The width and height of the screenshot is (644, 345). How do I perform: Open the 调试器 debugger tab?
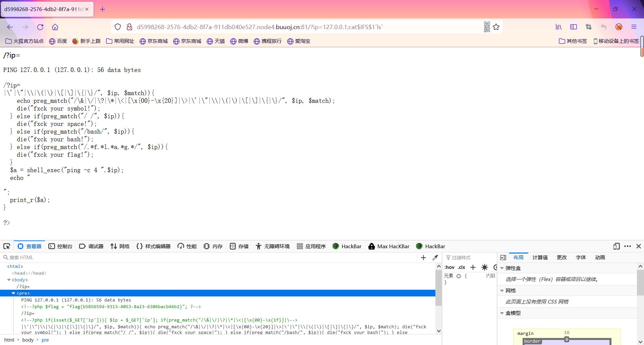pyautogui.click(x=91, y=247)
